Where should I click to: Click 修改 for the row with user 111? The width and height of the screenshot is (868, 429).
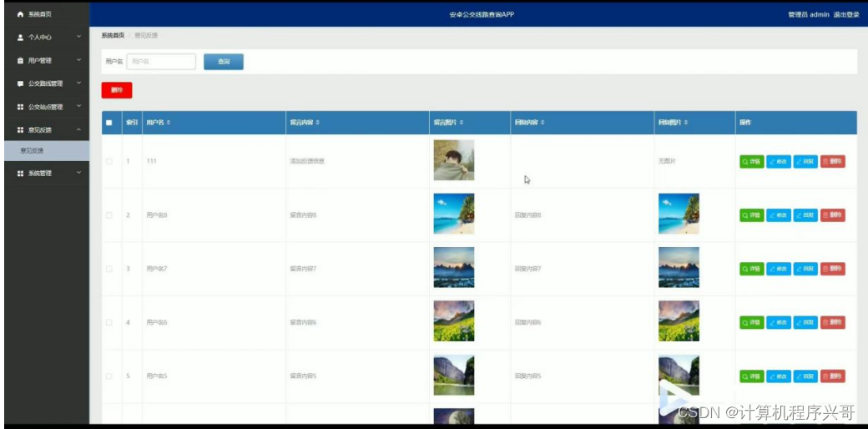[779, 162]
